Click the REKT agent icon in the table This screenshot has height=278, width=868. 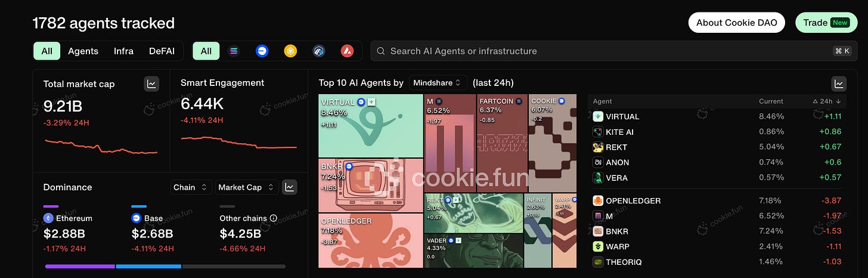598,147
